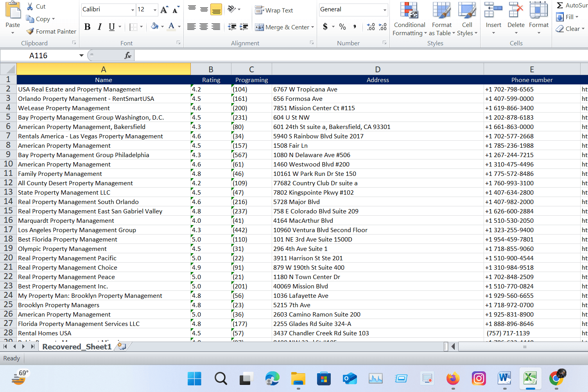Align text left
Viewport: 588px width, 392px height.
(x=192, y=27)
